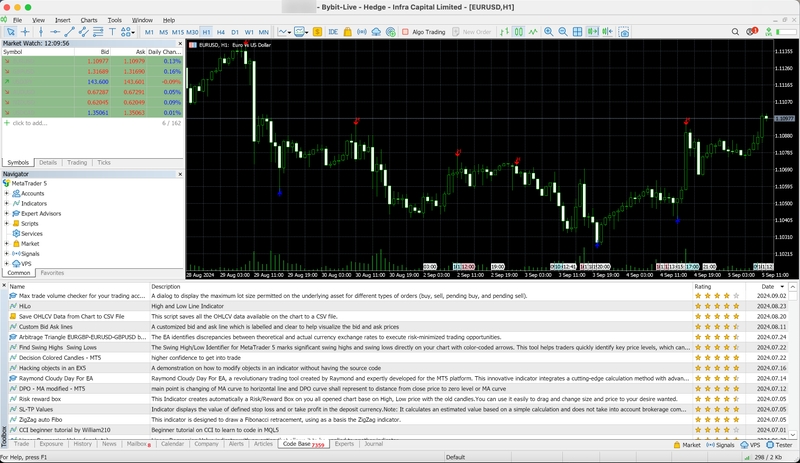Toggle Algo Trading

click(x=423, y=32)
